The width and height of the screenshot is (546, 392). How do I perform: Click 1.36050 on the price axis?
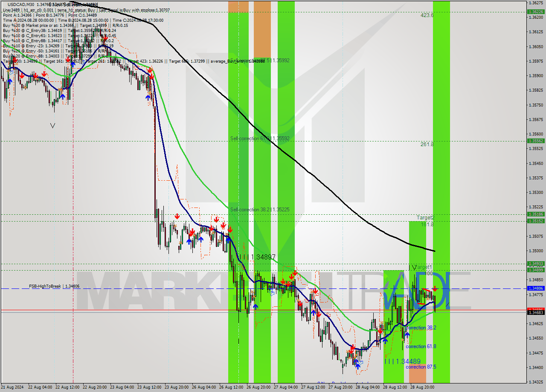536,46
